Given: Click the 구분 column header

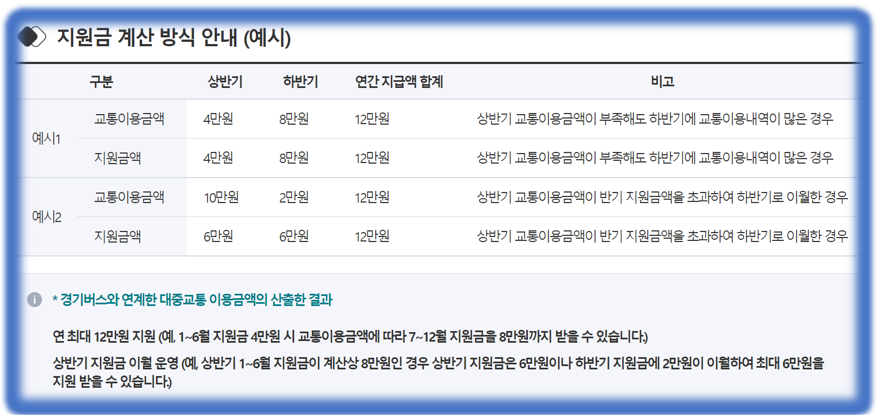Looking at the screenshot, I should [x=101, y=82].
